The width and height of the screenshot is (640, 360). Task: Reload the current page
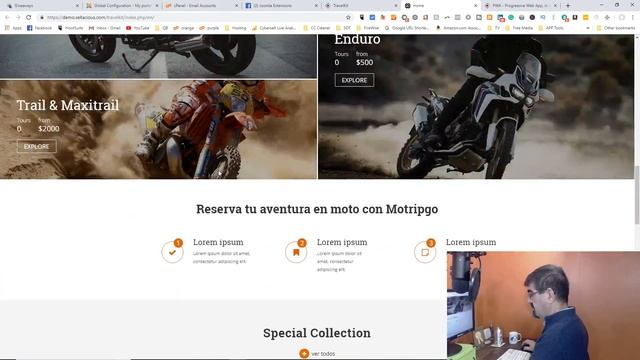point(29,18)
